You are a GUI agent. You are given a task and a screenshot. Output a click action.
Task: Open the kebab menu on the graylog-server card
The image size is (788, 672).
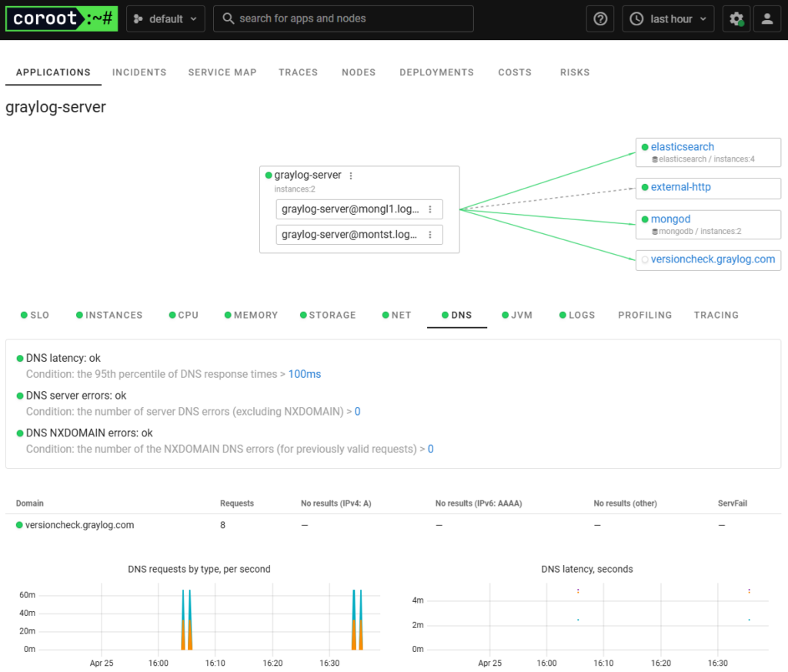click(352, 175)
